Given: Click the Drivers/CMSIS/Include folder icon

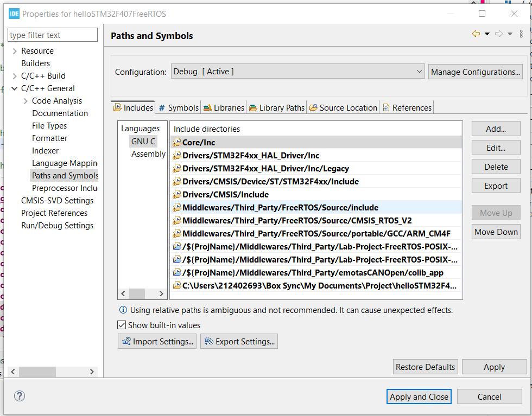Looking at the screenshot, I should point(177,195).
